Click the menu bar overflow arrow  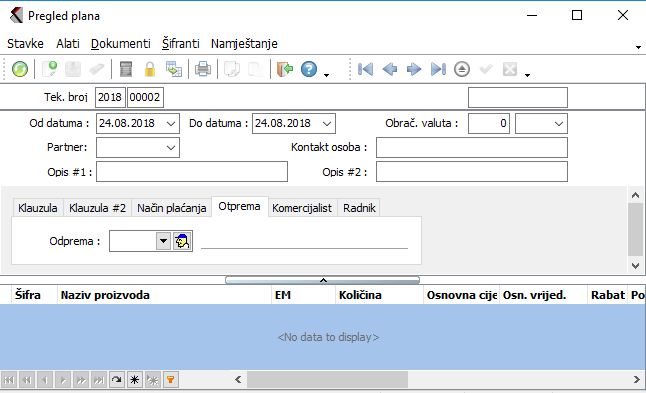tap(638, 47)
